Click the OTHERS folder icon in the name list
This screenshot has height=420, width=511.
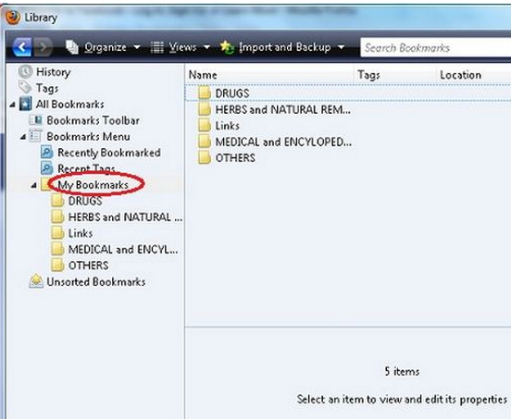(205, 157)
